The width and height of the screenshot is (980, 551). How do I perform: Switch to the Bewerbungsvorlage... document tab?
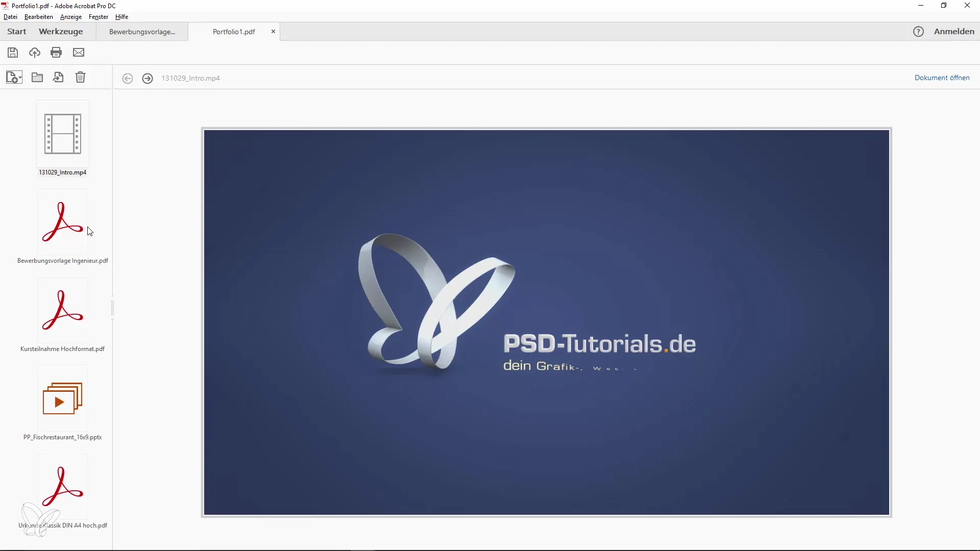(x=142, y=32)
